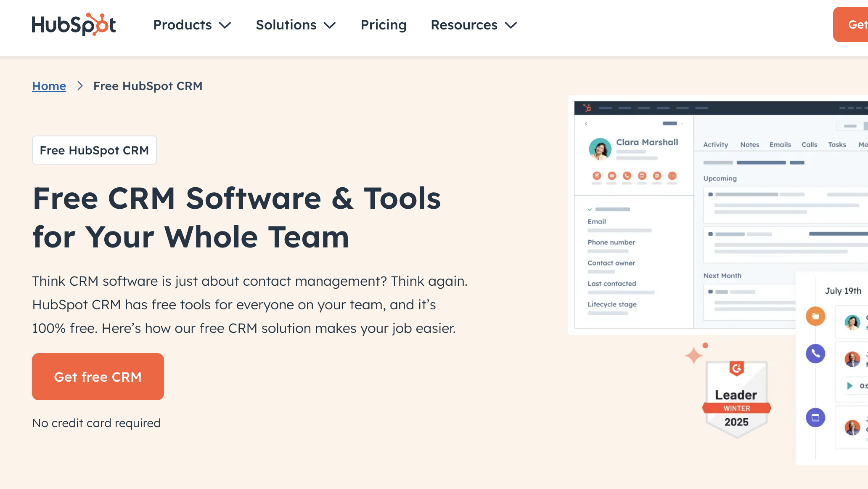
Task: Click the man's avatar beside the purple phone icon
Action: click(x=852, y=359)
